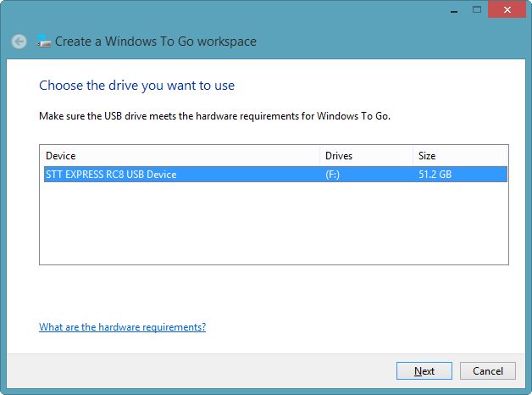Sort drive list by Device column
532x395 pixels.
click(180, 156)
